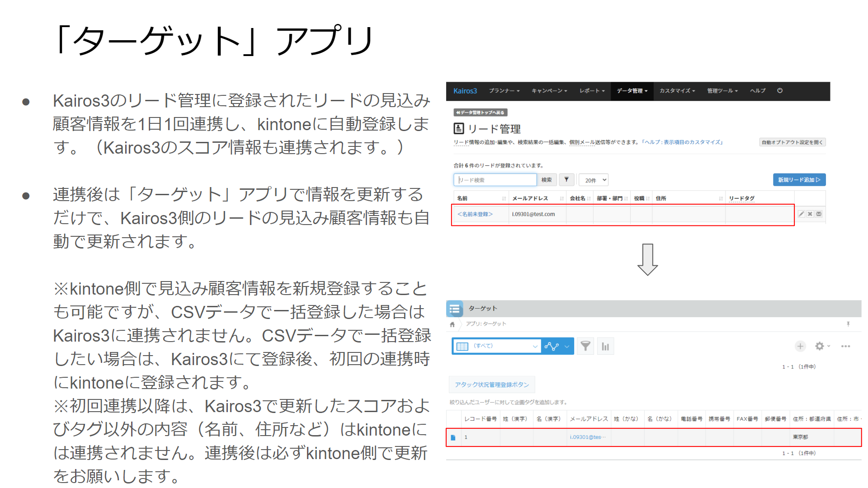The height and width of the screenshot is (488, 868).
Task: Open the kintone three-dots more options
Action: point(845,347)
